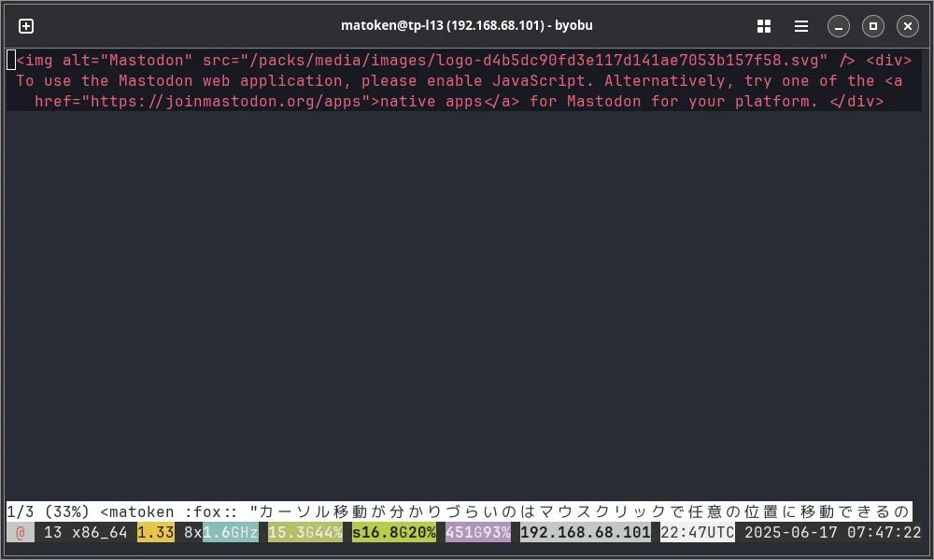Click 'native apps' link text
The height and width of the screenshot is (560, 934).
(x=432, y=101)
